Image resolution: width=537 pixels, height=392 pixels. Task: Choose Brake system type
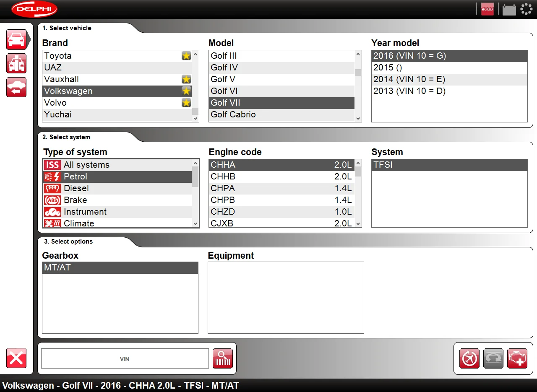point(117,200)
